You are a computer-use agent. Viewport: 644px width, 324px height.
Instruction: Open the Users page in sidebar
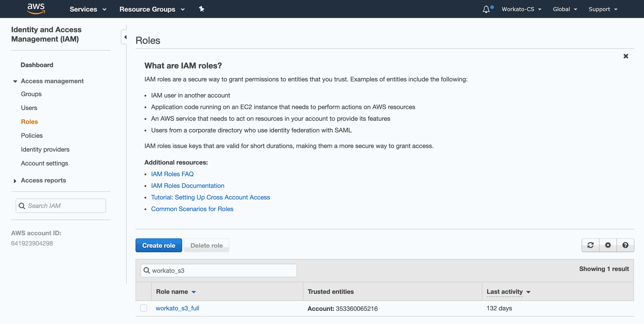(29, 108)
